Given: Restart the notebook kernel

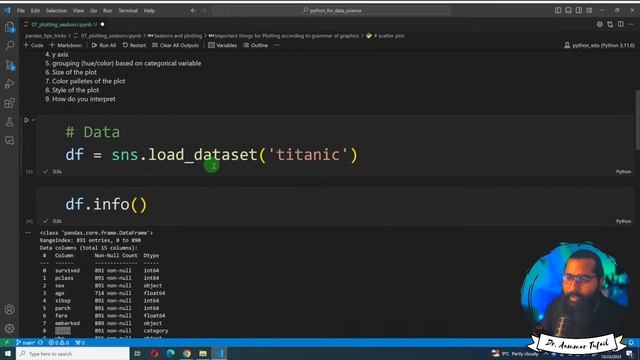Looking at the screenshot, I should pos(134,45).
